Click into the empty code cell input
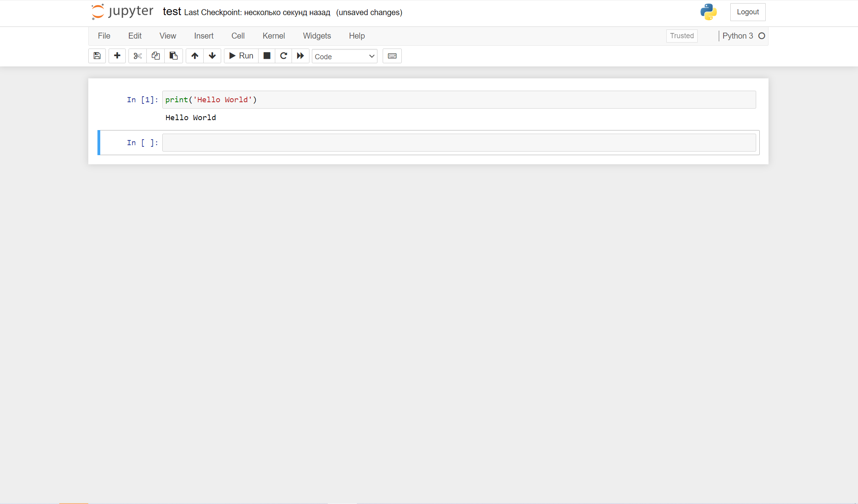The height and width of the screenshot is (504, 858). click(459, 143)
